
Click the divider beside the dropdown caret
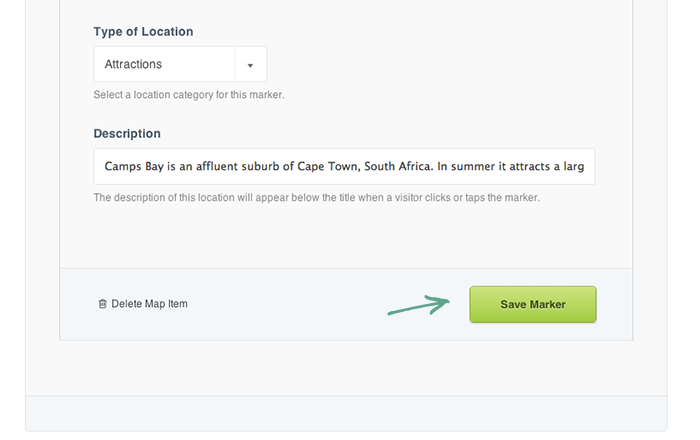235,65
